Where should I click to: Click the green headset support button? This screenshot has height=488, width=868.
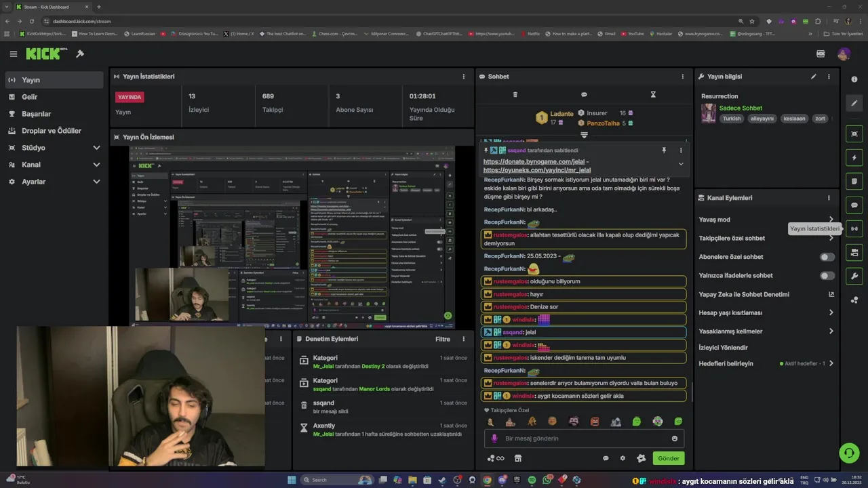(x=848, y=452)
